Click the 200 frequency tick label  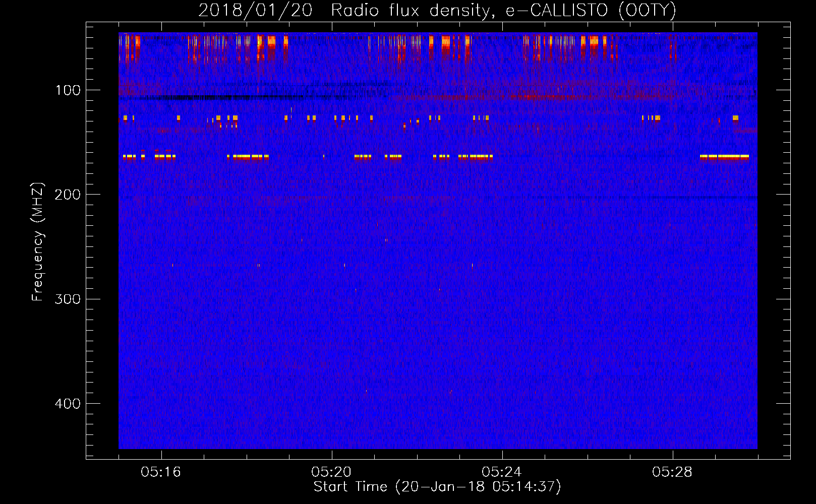point(68,195)
